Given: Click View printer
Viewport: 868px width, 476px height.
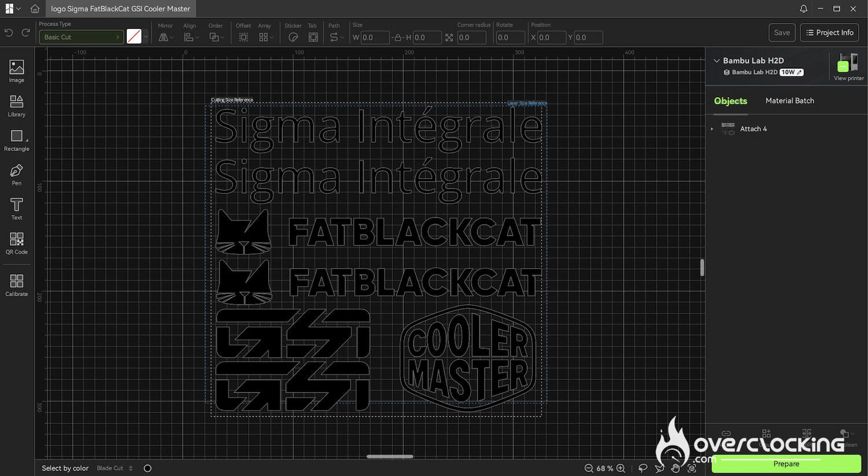Looking at the screenshot, I should (848, 67).
